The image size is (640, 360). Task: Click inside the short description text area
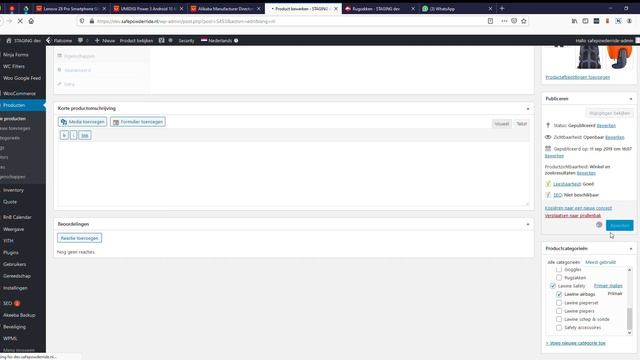coord(293,174)
